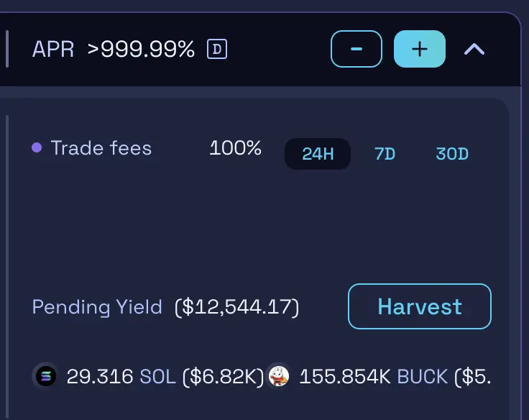
Task: Click the Harvest button
Action: click(x=420, y=307)
